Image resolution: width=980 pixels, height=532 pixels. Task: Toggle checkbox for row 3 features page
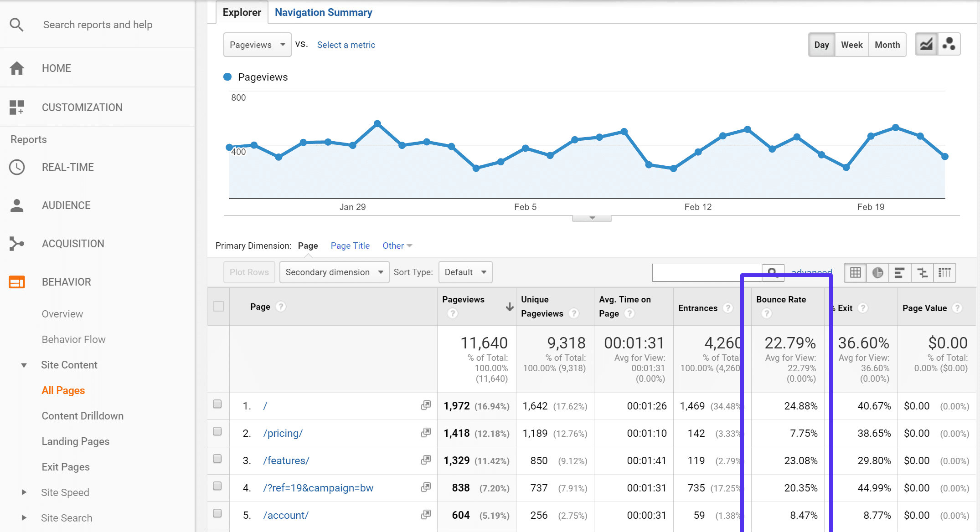point(217,459)
